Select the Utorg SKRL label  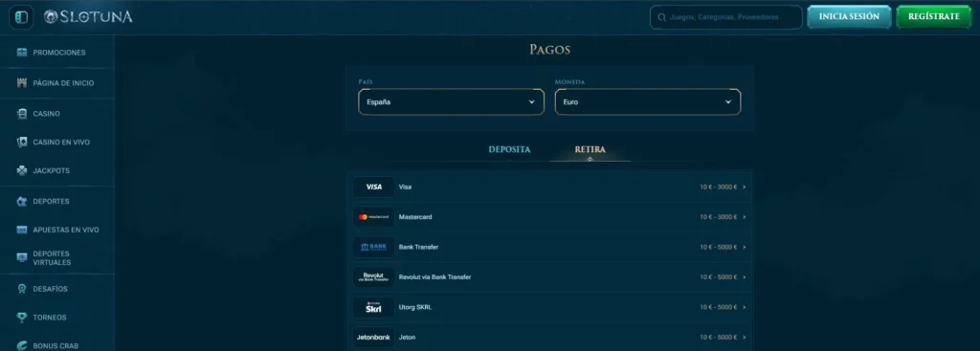[415, 307]
